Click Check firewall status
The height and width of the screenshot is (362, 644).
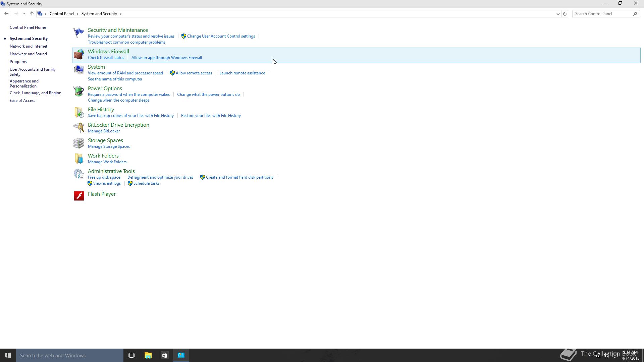pyautogui.click(x=106, y=58)
